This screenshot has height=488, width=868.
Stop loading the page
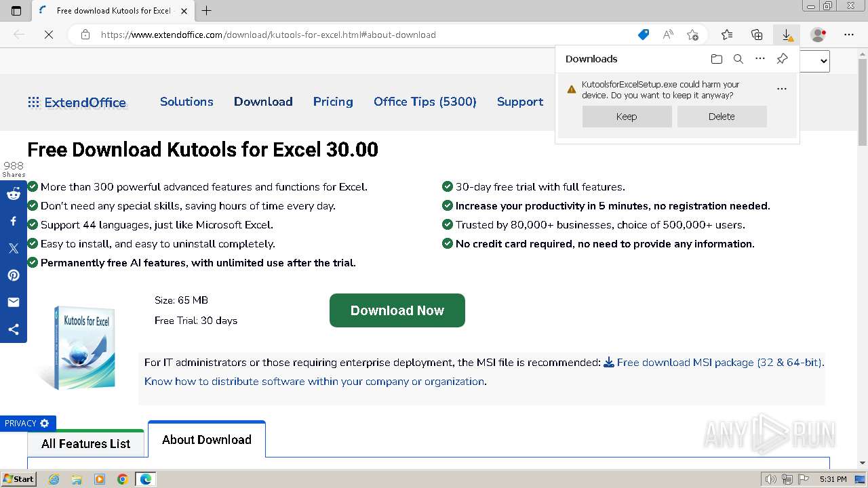(x=49, y=35)
